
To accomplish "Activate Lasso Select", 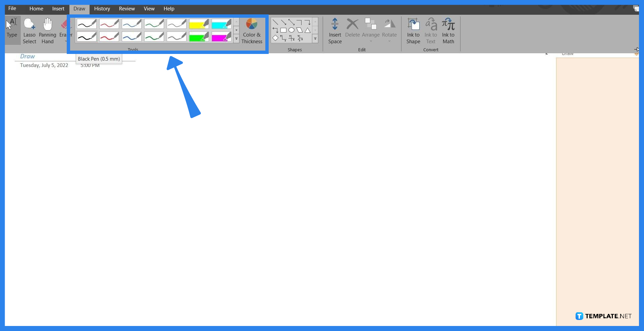I will pos(29,30).
